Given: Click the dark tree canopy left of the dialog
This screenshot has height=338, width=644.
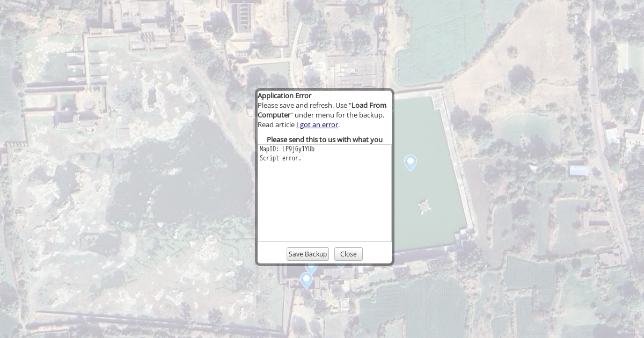Looking at the screenshot, I should 177,177.
